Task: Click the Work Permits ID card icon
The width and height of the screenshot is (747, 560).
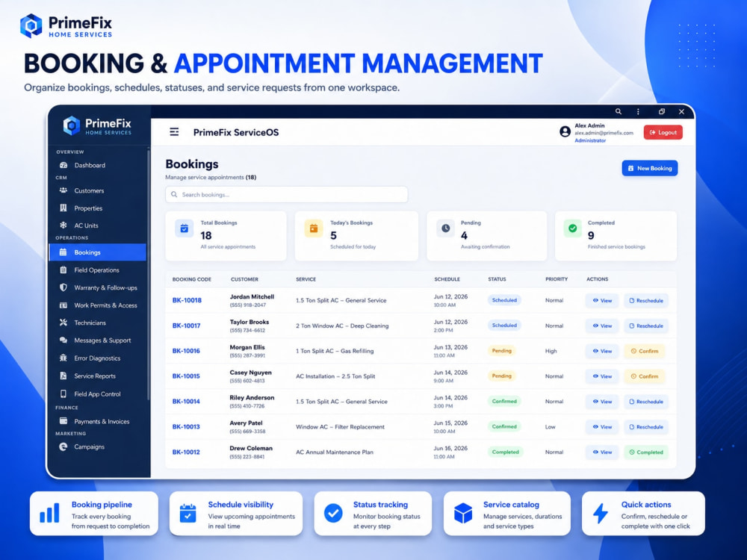Action: coord(63,305)
